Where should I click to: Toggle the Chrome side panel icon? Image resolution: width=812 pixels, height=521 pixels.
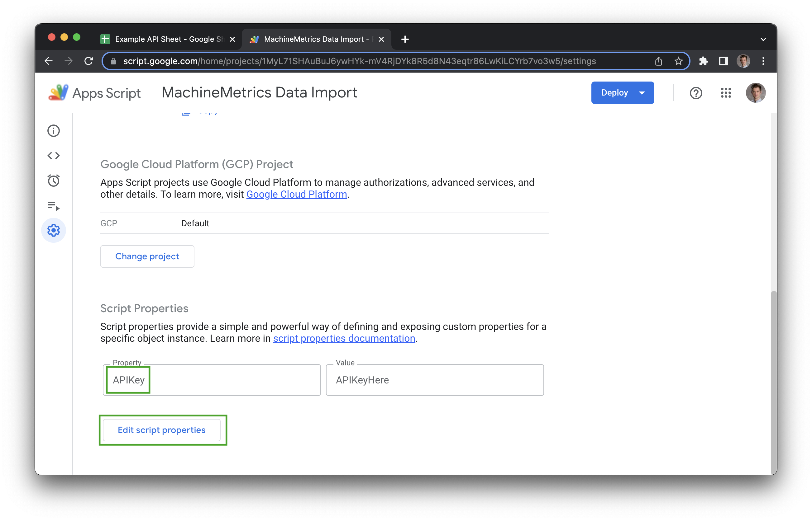pos(723,61)
